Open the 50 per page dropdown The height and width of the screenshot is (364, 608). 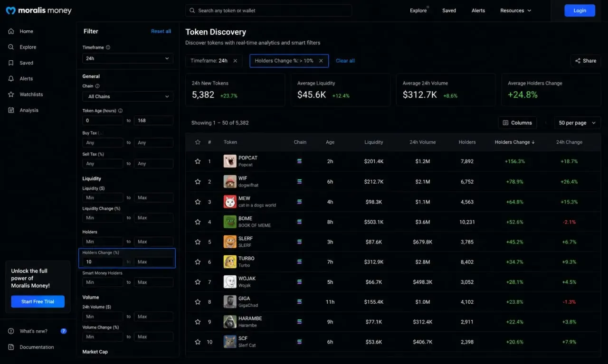point(578,123)
